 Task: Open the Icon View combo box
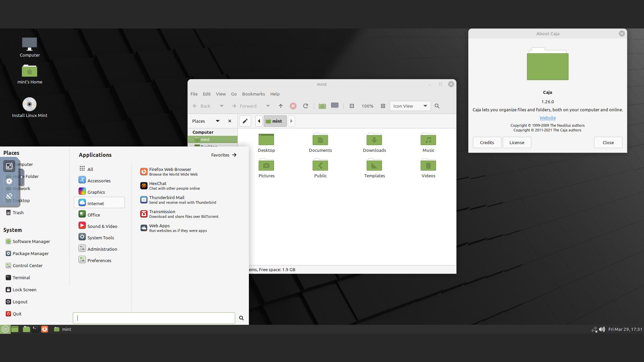click(x=410, y=106)
